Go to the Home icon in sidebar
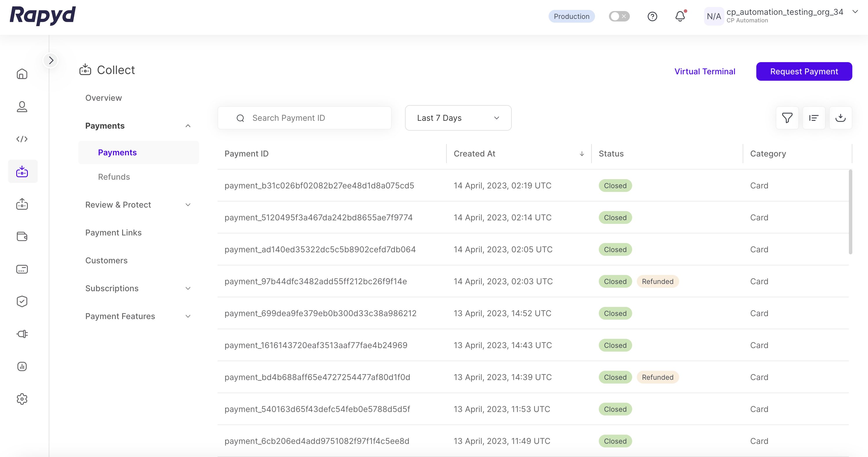This screenshot has width=868, height=457. coord(22,74)
